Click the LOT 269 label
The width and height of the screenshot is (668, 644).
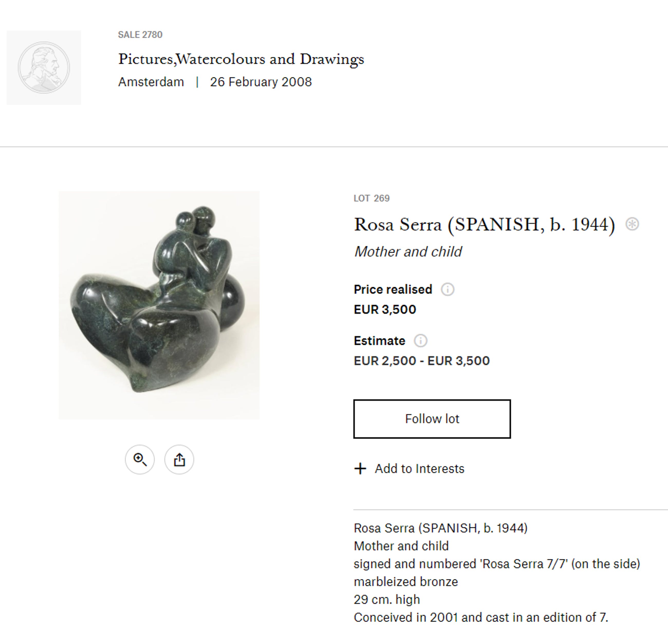coord(372,198)
